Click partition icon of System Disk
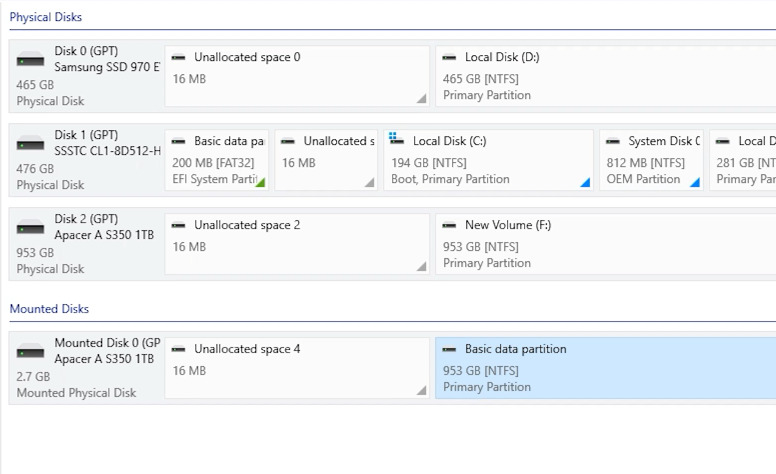Viewport: 776px width, 474px height. (x=613, y=142)
